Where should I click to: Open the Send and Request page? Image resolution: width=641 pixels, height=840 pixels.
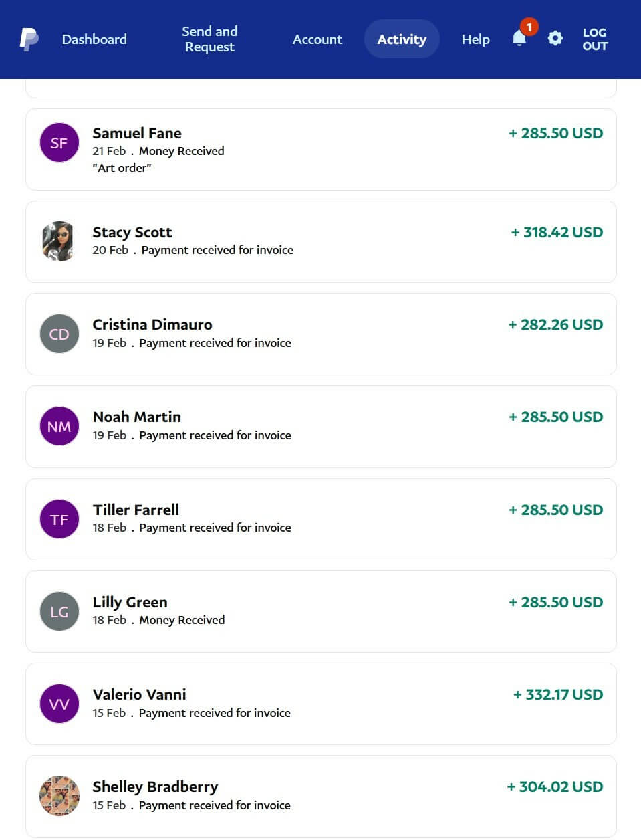[209, 39]
